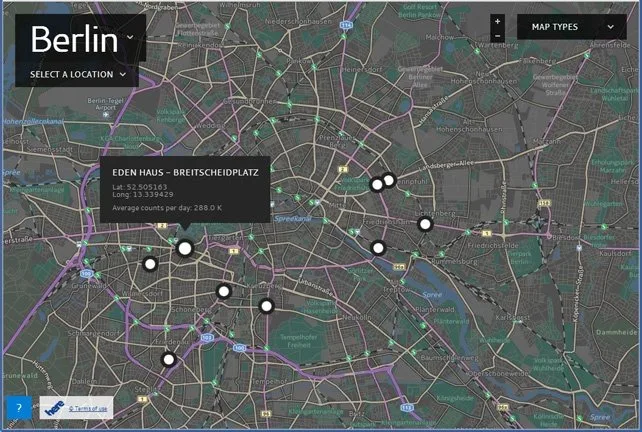
Task: Select the left marker of the overlapping pair
Action: pos(377,185)
